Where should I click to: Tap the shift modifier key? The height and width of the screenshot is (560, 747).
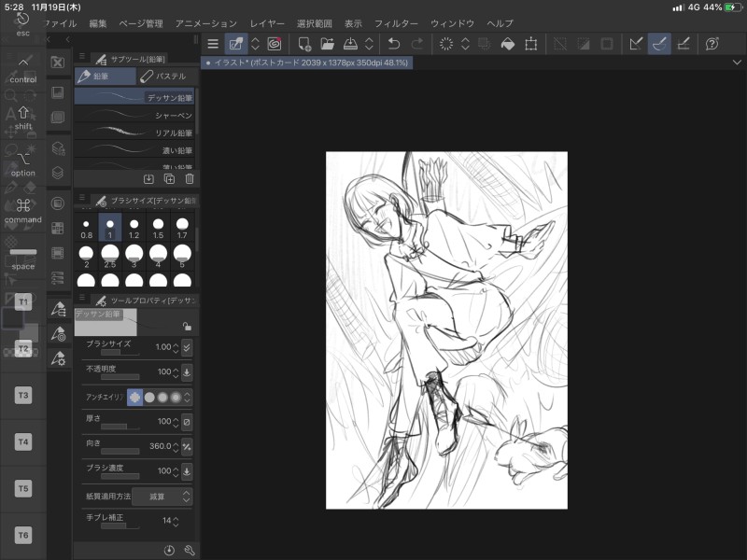click(x=22, y=118)
